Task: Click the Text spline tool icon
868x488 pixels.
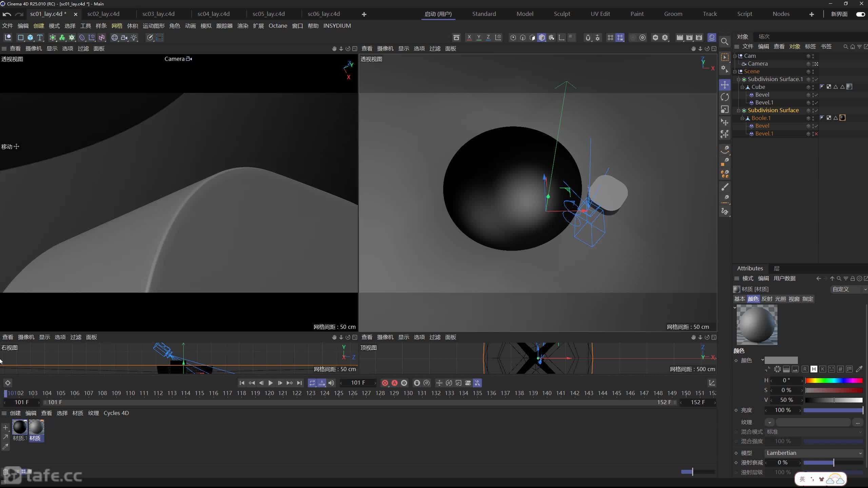Action: pyautogui.click(x=40, y=38)
